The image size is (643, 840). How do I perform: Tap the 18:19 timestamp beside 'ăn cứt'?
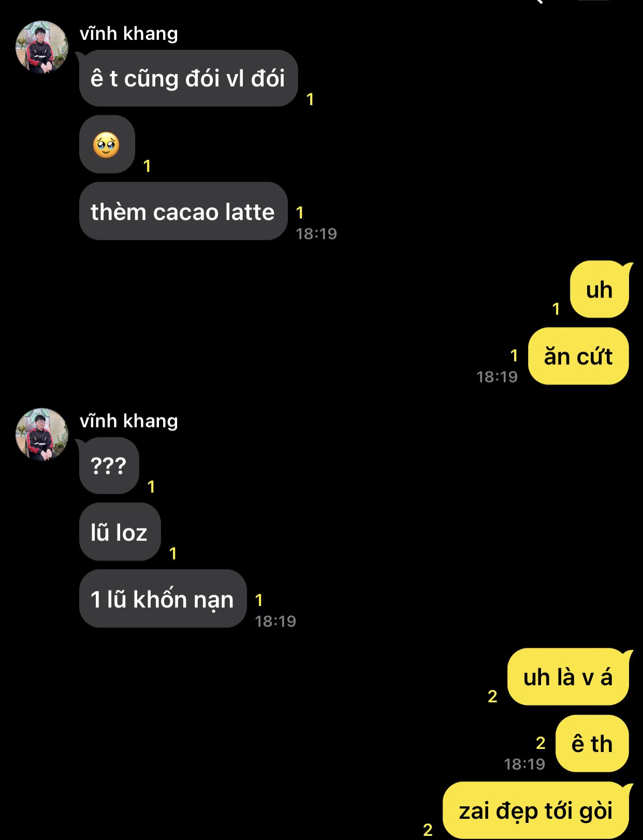[x=497, y=377]
